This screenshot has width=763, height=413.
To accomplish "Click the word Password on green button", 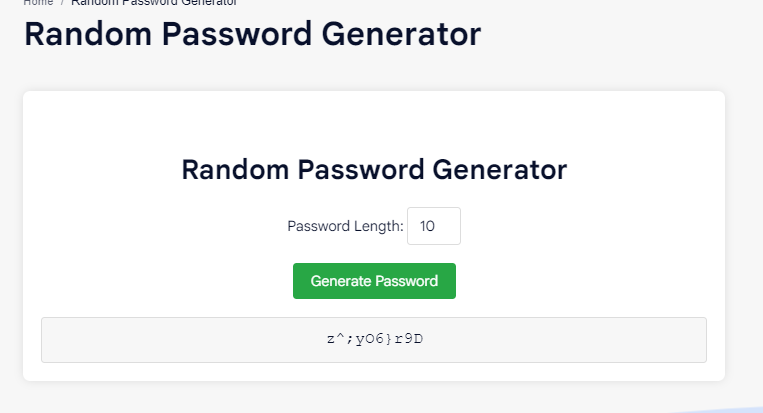I will 406,281.
